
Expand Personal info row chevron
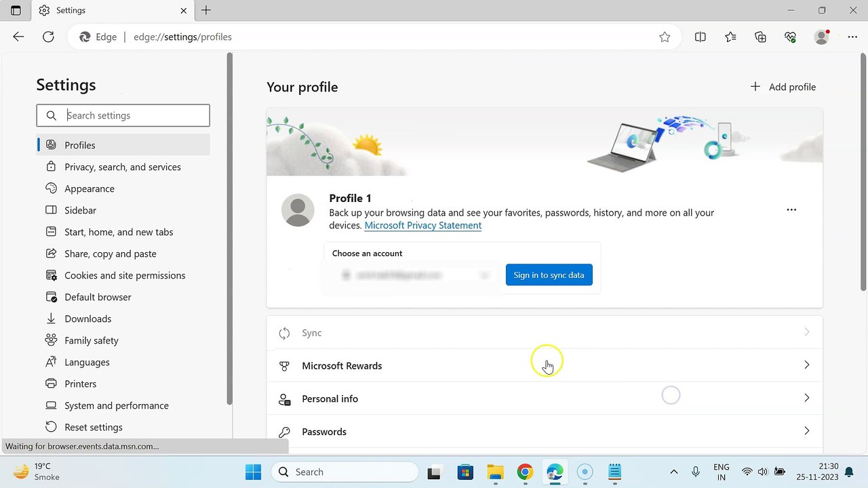click(x=806, y=398)
